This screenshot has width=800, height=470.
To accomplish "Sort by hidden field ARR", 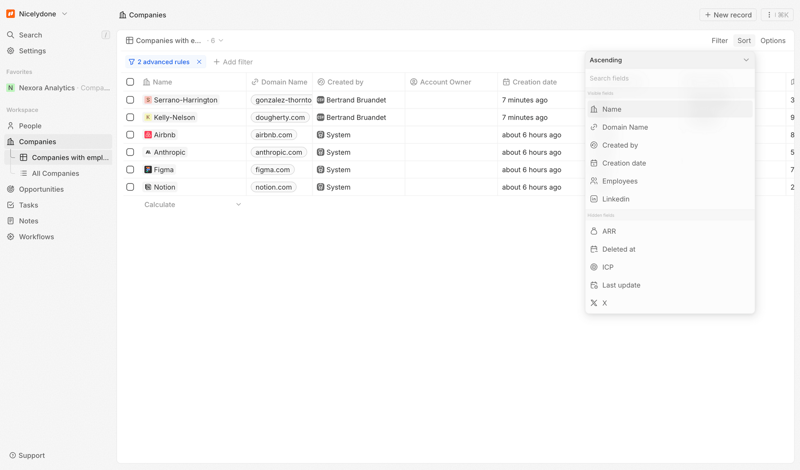I will tap(669, 231).
